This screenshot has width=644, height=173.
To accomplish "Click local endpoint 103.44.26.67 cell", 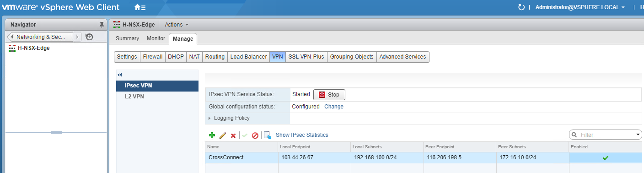I will point(314,157).
